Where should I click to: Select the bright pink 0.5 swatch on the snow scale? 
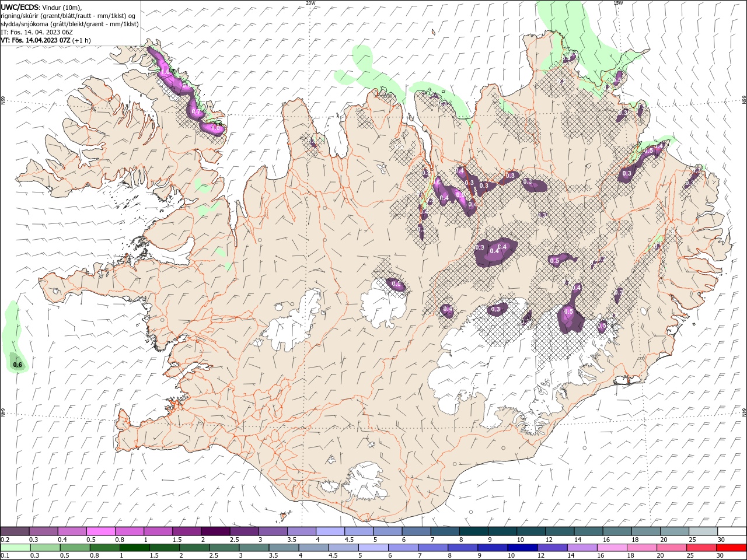pyautogui.click(x=100, y=531)
